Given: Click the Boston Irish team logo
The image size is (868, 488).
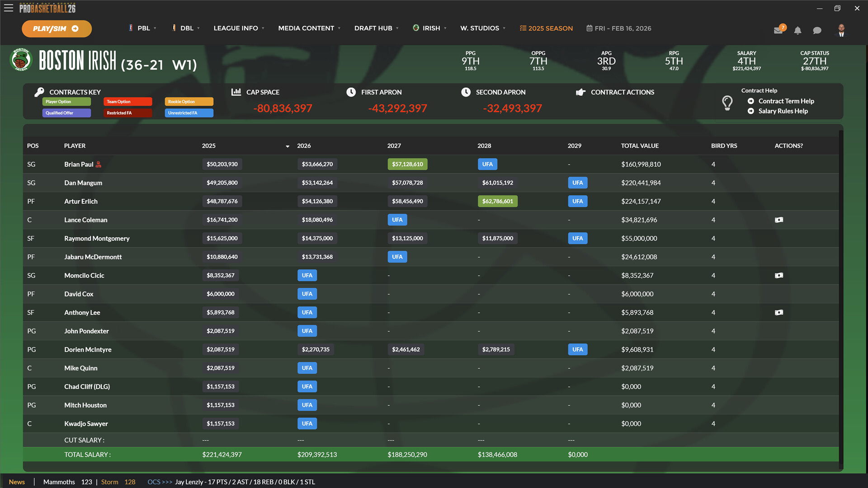Looking at the screenshot, I should click(21, 60).
